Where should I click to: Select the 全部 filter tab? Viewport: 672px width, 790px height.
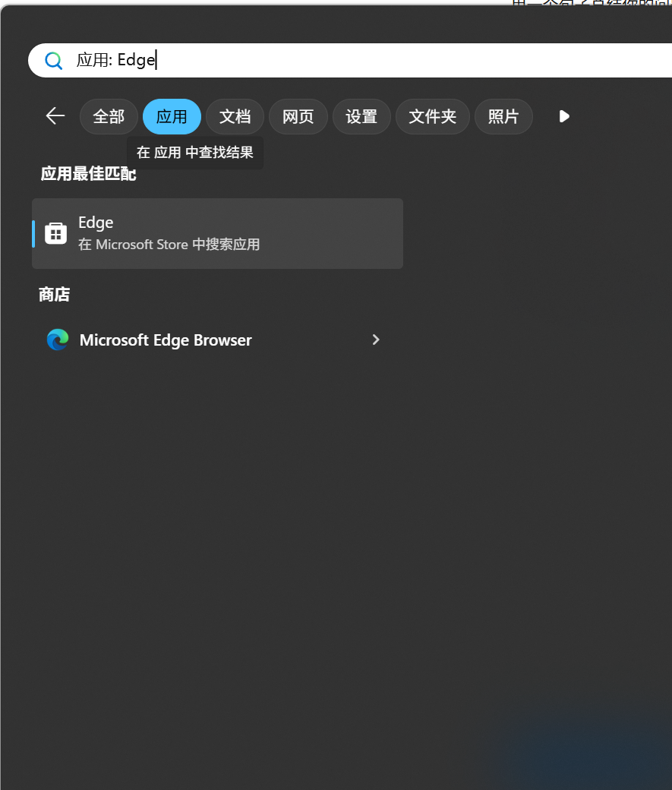(x=109, y=116)
